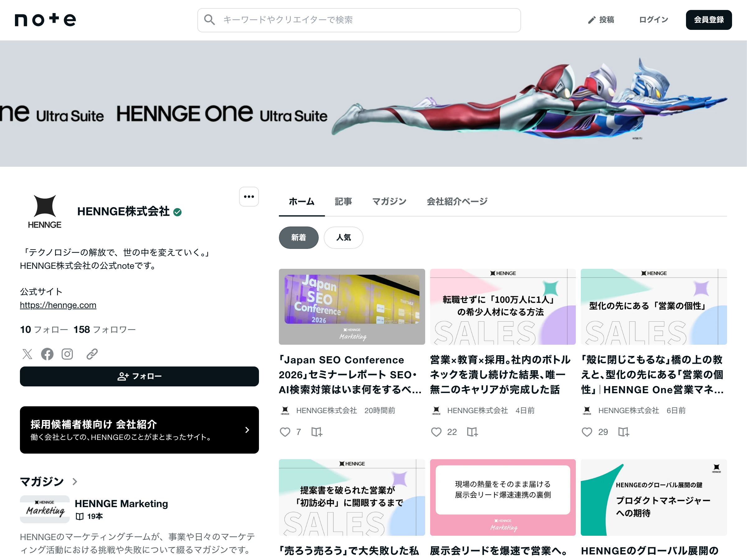Switch to the マガジン tab

(x=389, y=202)
